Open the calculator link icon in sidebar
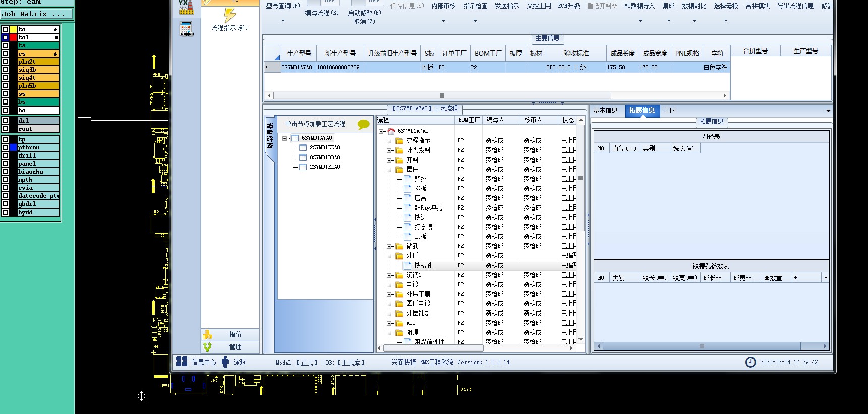The image size is (868, 414). 187,29
